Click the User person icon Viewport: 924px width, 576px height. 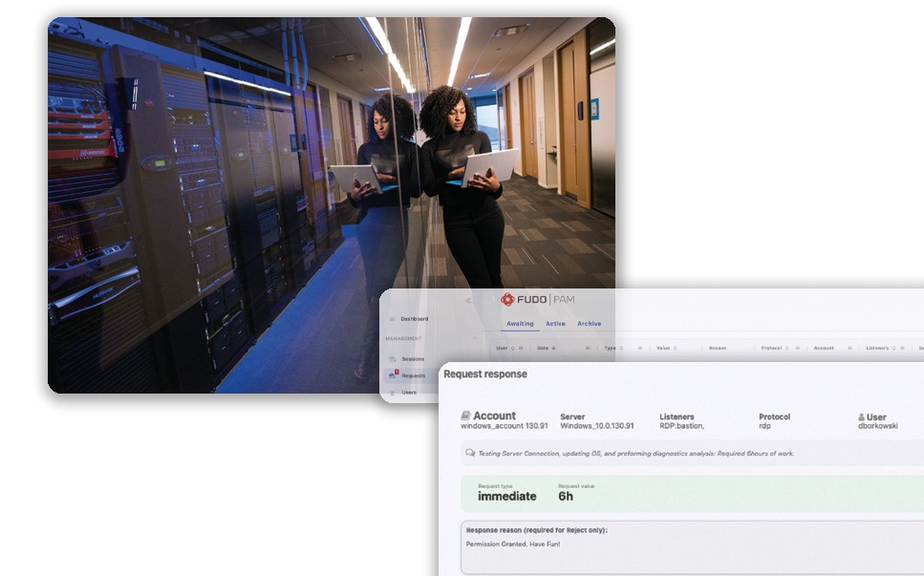click(861, 417)
